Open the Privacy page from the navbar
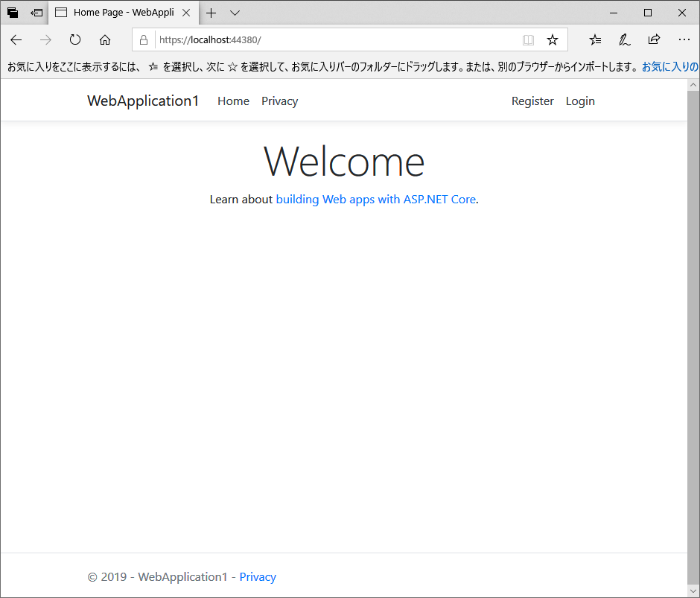700x598 pixels. point(279,101)
